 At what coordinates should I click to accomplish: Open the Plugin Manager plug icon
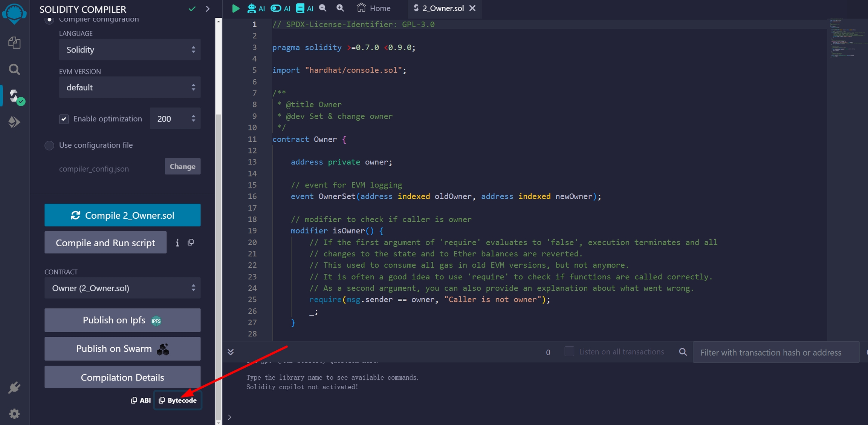(x=14, y=388)
